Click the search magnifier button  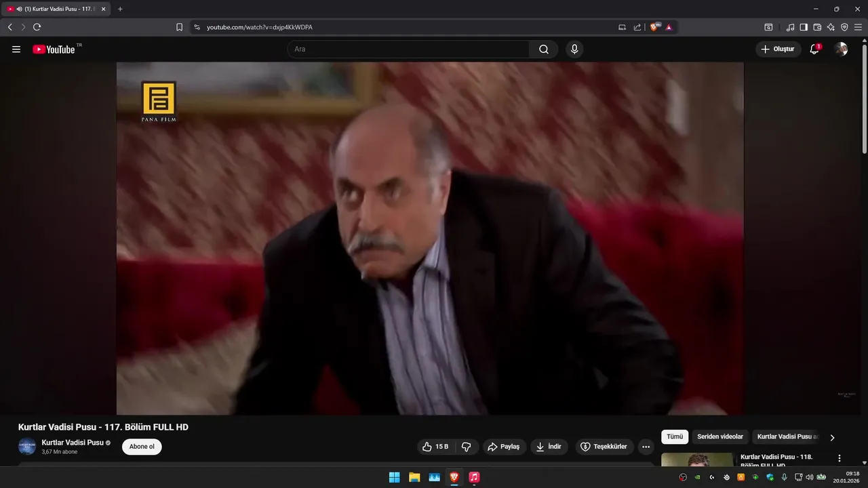pyautogui.click(x=544, y=49)
